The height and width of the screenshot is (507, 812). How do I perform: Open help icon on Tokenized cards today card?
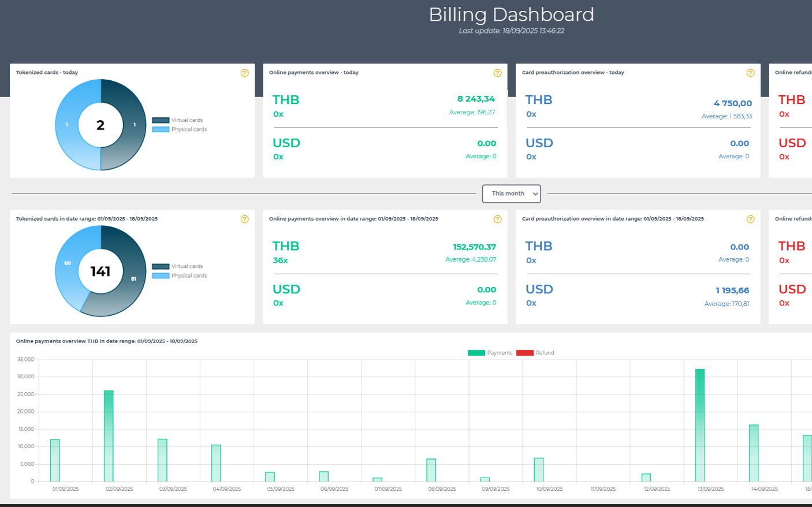tap(244, 73)
